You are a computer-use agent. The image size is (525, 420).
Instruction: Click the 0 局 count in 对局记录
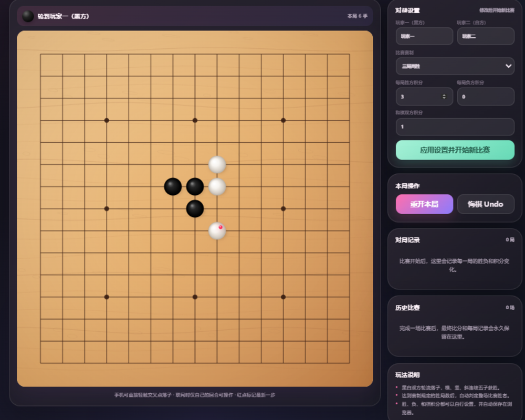click(510, 240)
